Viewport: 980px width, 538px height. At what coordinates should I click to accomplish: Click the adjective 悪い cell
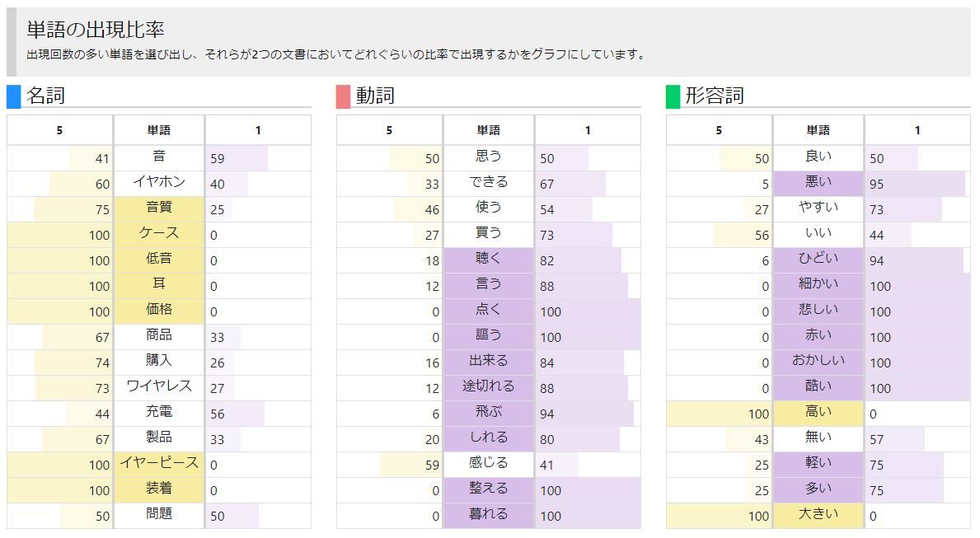point(818,183)
